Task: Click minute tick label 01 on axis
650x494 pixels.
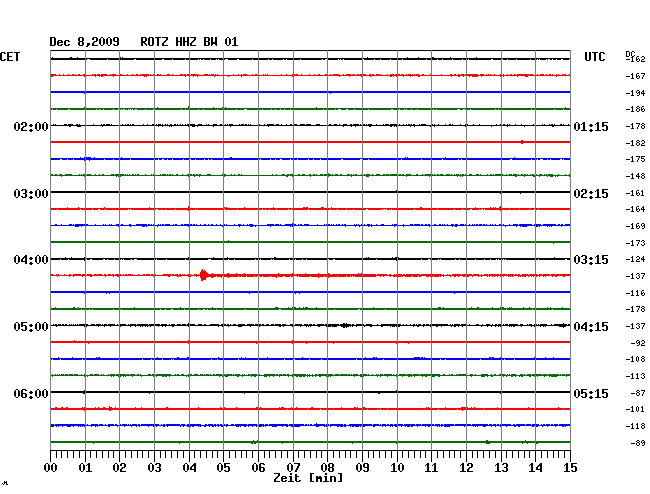Action: pos(85,468)
